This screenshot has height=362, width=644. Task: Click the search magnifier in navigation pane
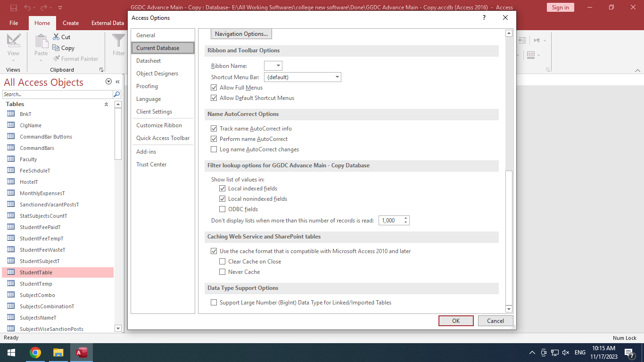coord(116,94)
